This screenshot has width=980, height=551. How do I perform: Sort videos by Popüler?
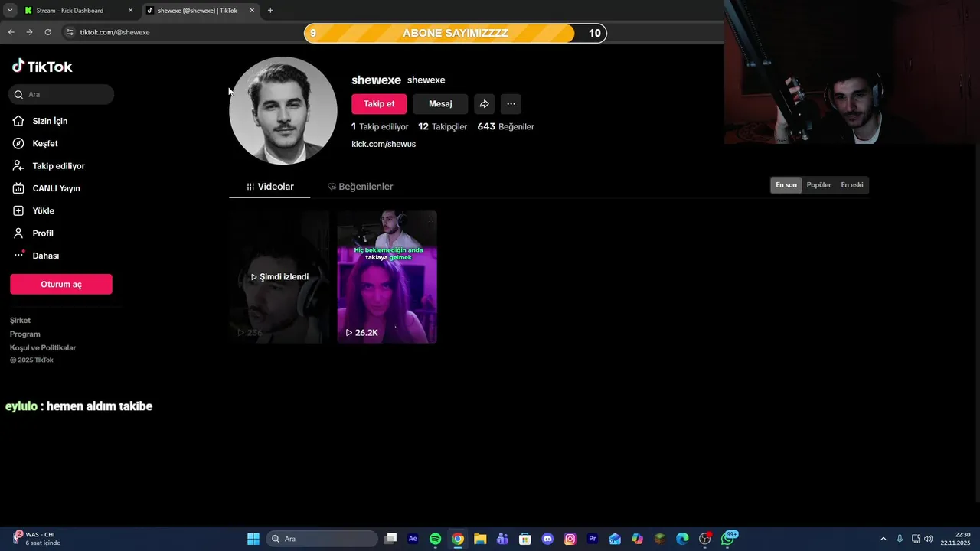coord(818,185)
